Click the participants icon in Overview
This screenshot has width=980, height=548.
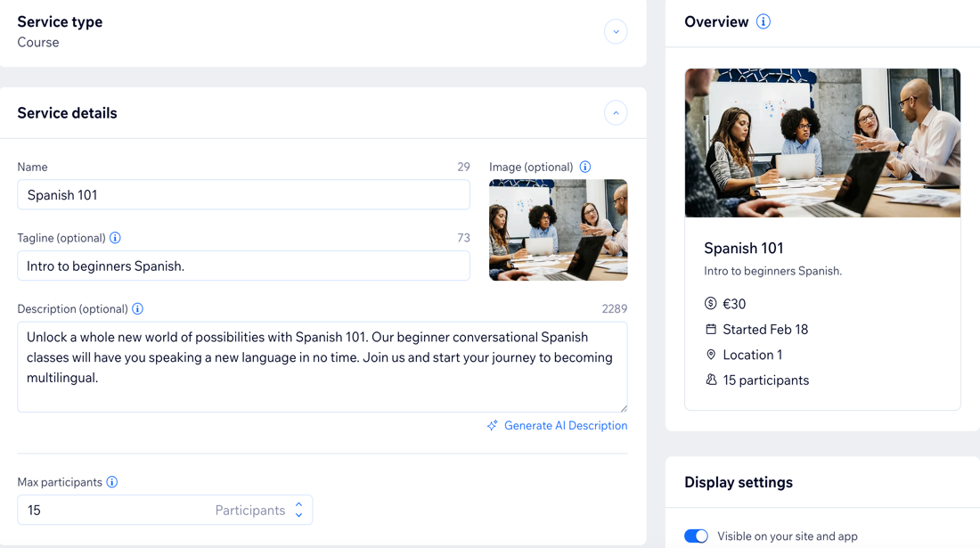coord(711,380)
